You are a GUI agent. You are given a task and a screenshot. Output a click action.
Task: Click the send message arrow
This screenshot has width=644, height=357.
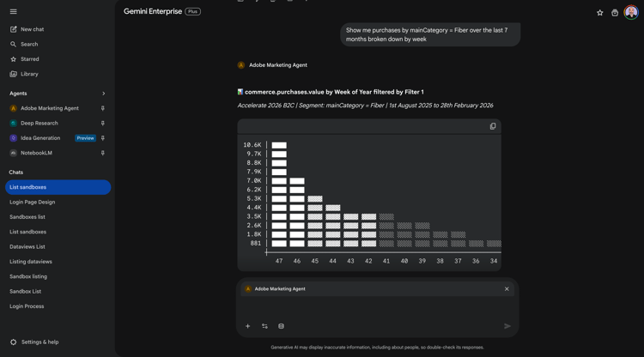(507, 326)
